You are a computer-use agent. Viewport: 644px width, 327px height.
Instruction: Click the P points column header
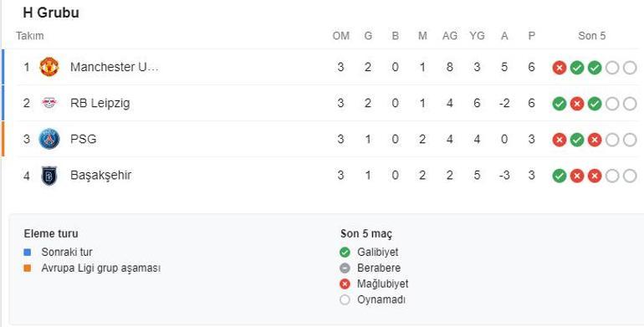point(531,36)
